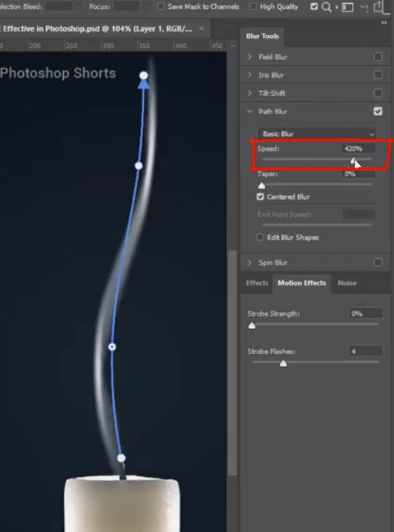Image resolution: width=394 pixels, height=532 pixels.
Task: Click the search magnifier icon
Action: click(x=327, y=7)
